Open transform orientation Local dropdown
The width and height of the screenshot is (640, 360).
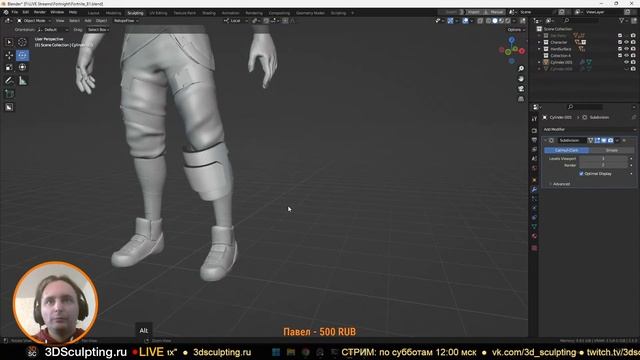coord(236,21)
